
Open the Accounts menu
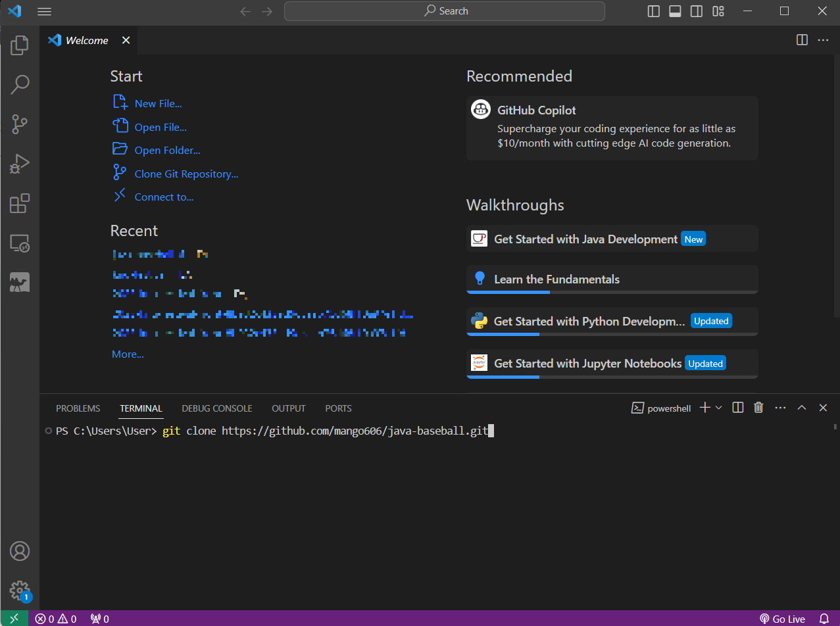[20, 551]
